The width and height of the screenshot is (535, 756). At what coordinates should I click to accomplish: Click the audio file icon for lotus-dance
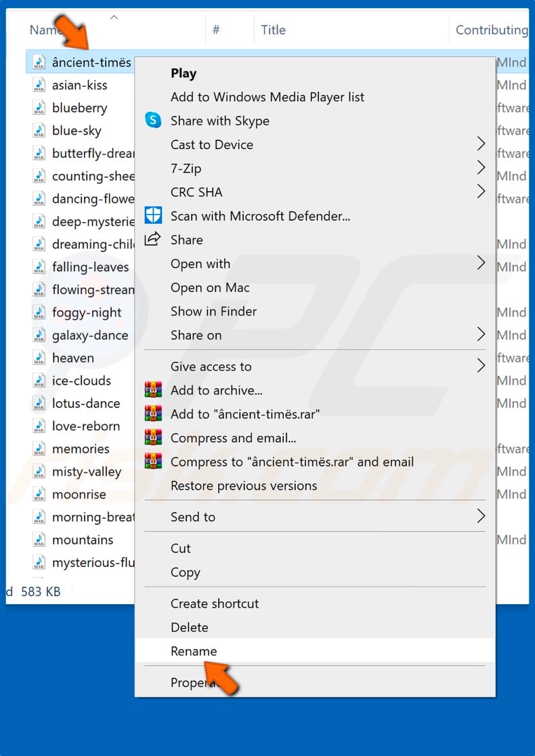(x=39, y=403)
